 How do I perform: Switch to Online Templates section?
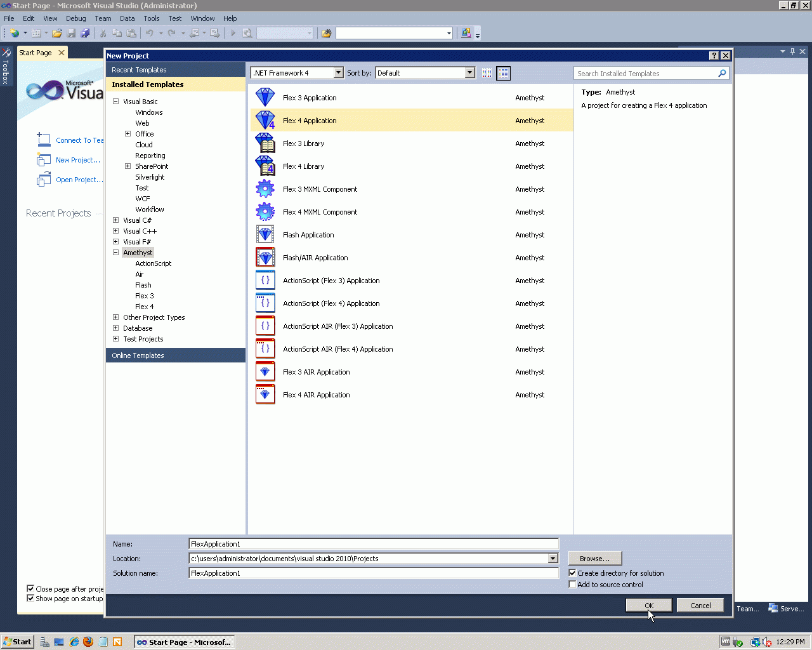(x=176, y=355)
